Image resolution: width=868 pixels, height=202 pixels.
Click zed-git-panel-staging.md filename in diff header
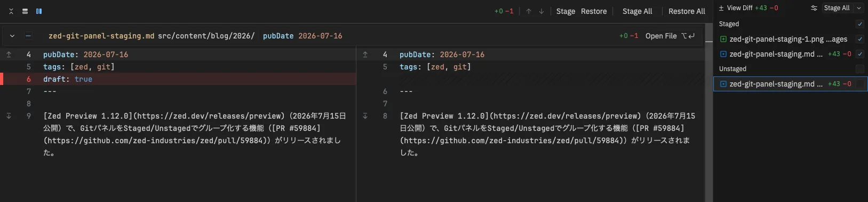pos(101,36)
